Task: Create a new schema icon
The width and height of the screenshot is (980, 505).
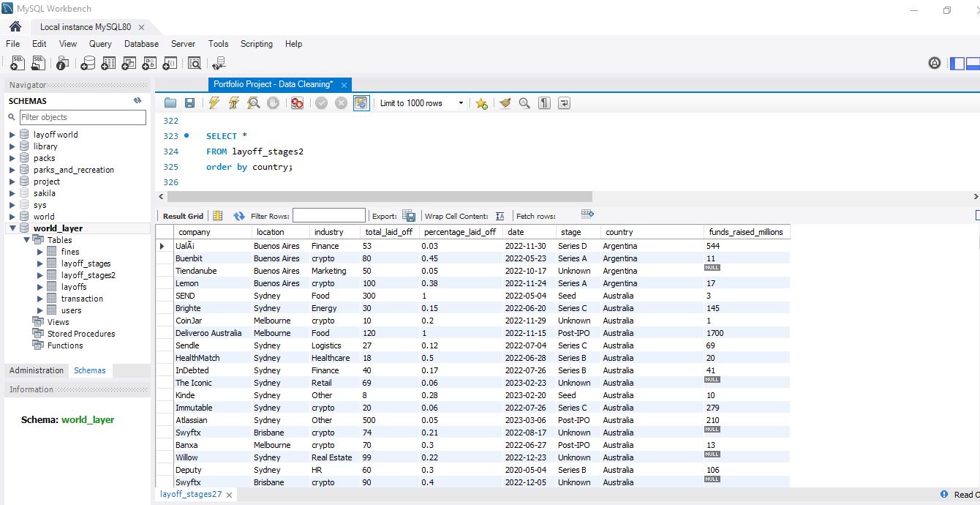Action: (87, 64)
